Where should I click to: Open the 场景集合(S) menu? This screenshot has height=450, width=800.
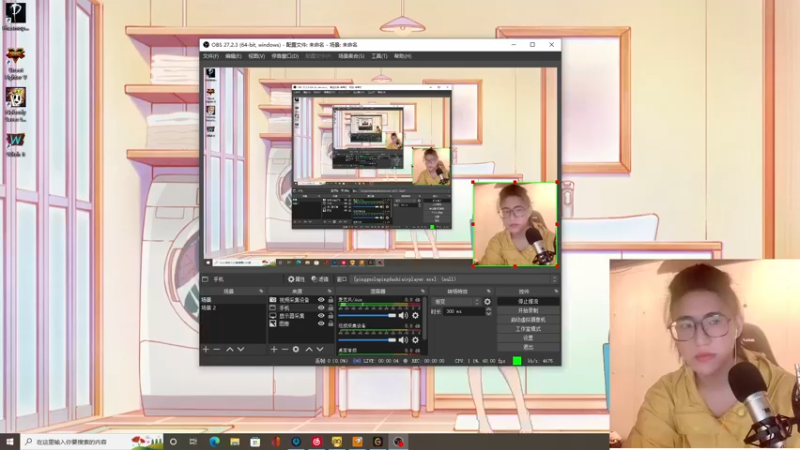(x=351, y=56)
